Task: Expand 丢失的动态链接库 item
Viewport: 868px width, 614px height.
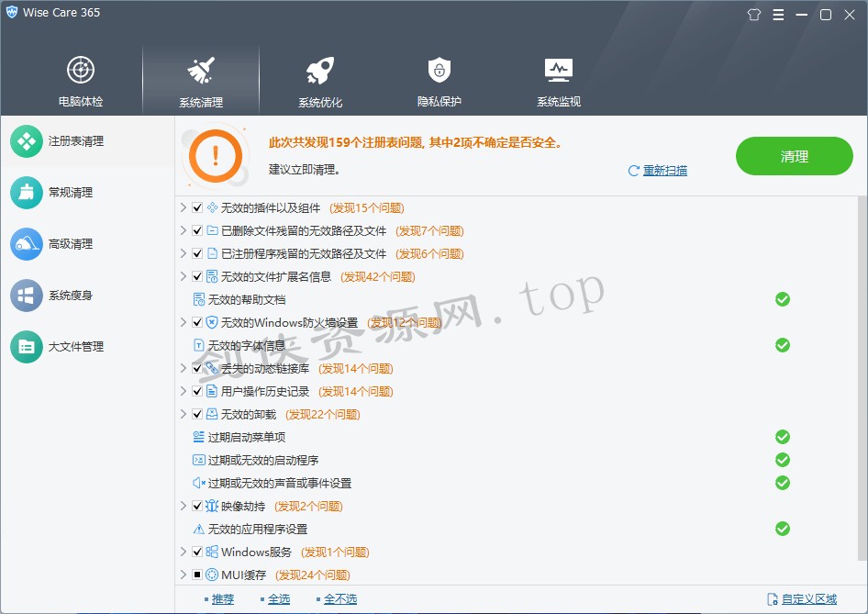Action: [184, 369]
